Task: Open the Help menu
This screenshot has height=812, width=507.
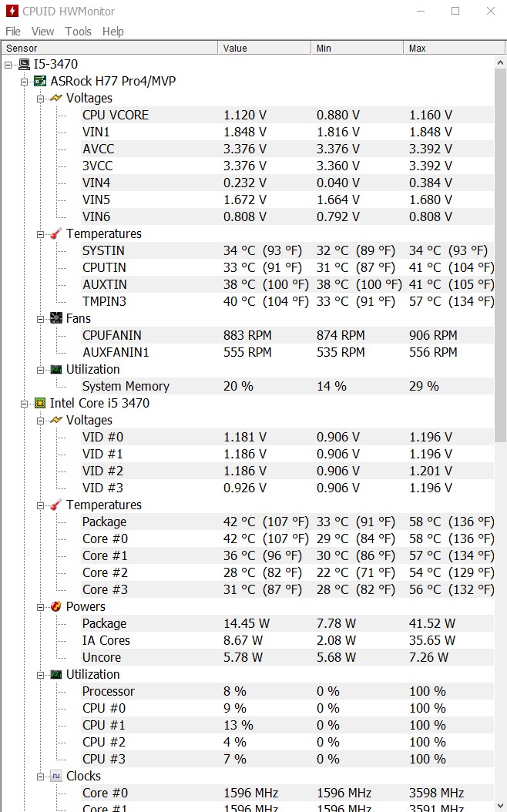Action: [x=113, y=32]
